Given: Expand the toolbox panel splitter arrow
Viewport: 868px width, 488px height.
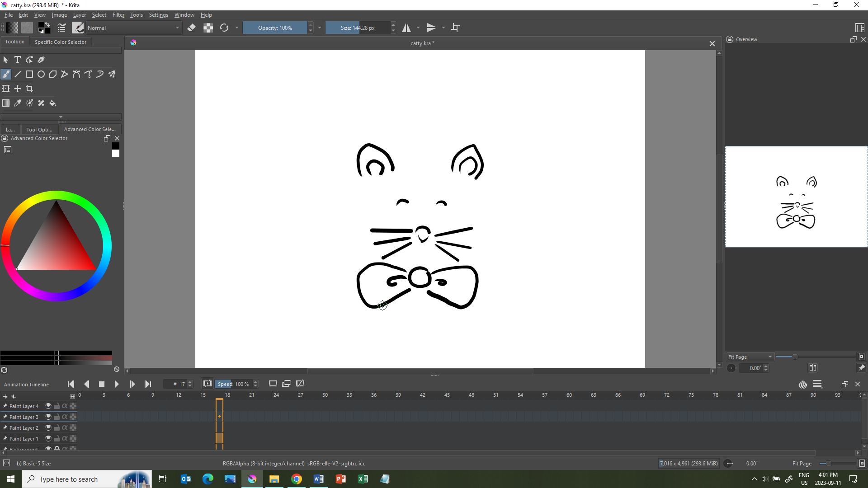Looking at the screenshot, I should point(61,117).
